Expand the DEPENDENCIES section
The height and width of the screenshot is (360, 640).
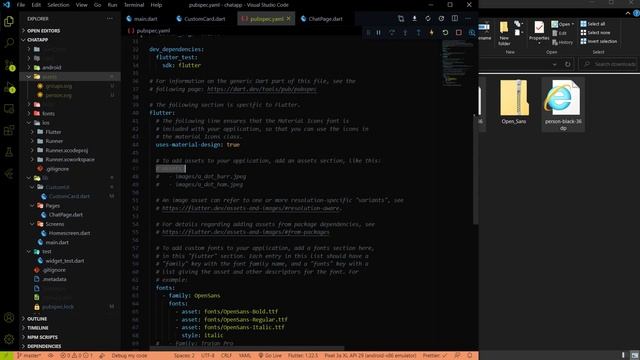(44, 346)
